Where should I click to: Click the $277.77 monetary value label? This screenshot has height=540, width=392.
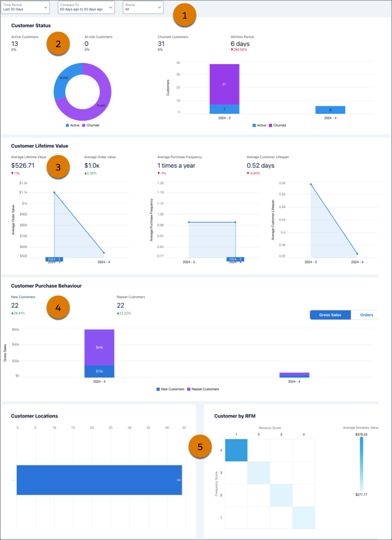click(362, 494)
